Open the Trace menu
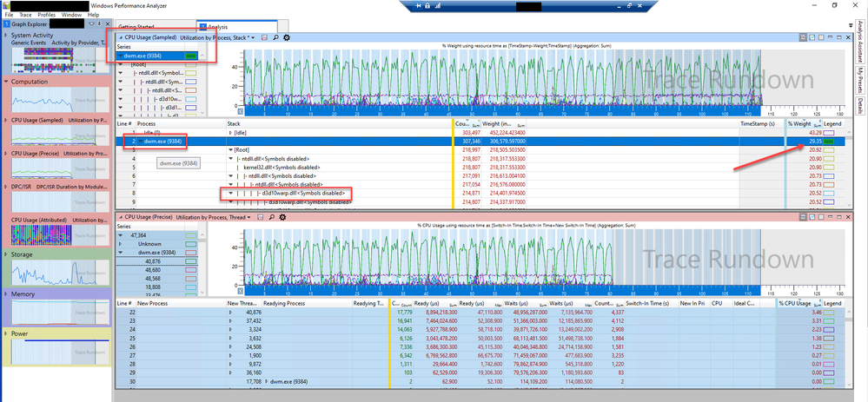The width and height of the screenshot is (868, 402). click(27, 15)
